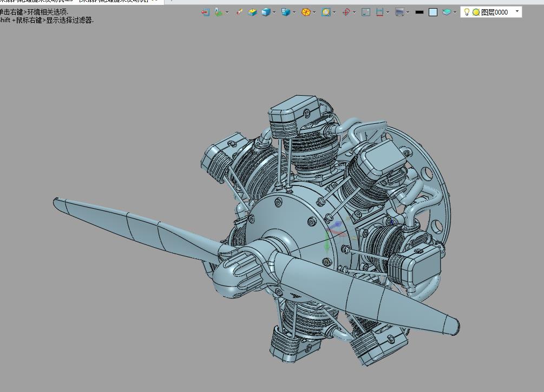This screenshot has height=392, width=544.
Task: Click the hint text 显示选择过滤器
Action: pyautogui.click(x=69, y=20)
